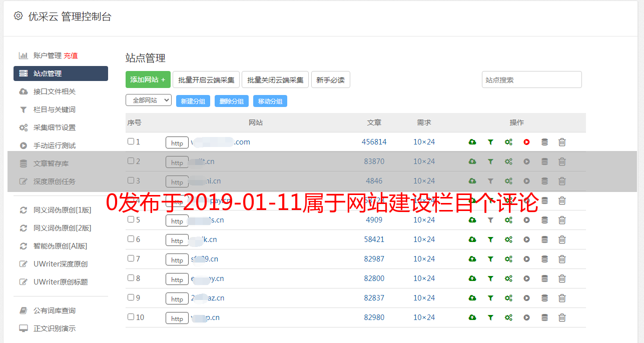Click the 移动分组 button
644x343 pixels.
point(270,101)
